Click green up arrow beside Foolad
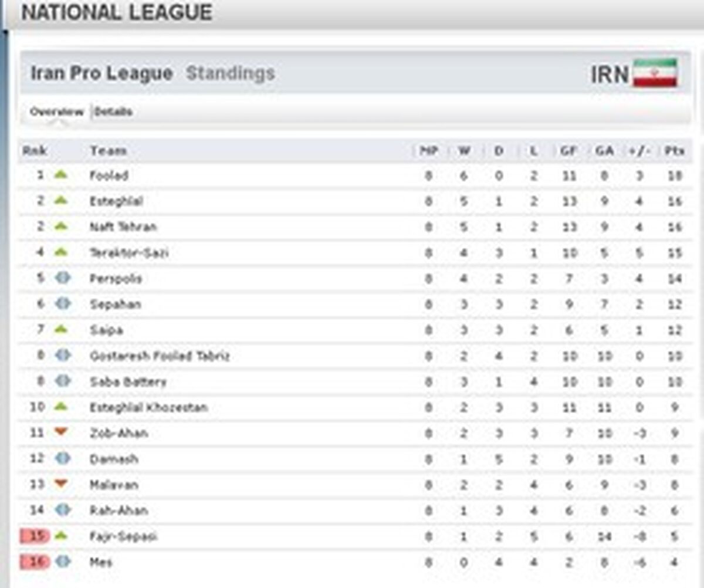The height and width of the screenshot is (588, 704). click(x=61, y=174)
